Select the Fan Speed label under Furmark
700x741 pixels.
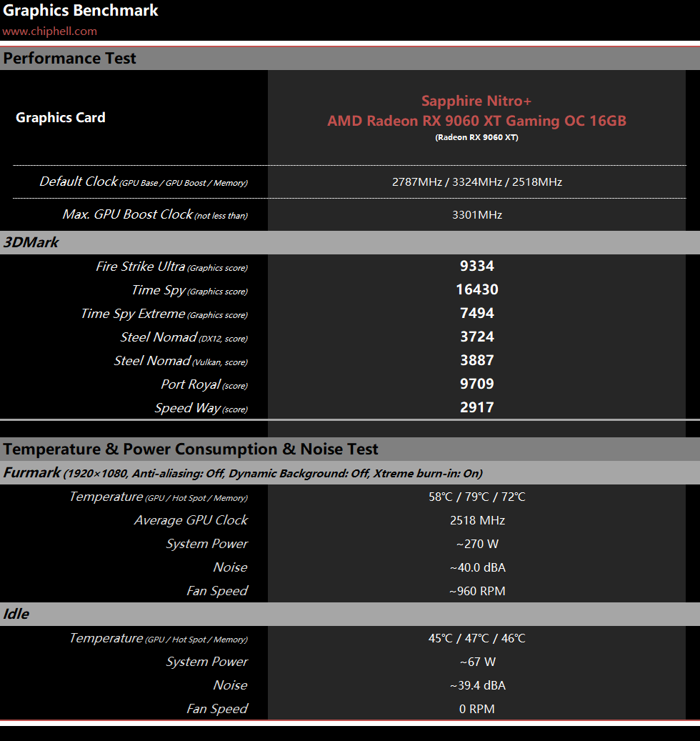pos(217,591)
